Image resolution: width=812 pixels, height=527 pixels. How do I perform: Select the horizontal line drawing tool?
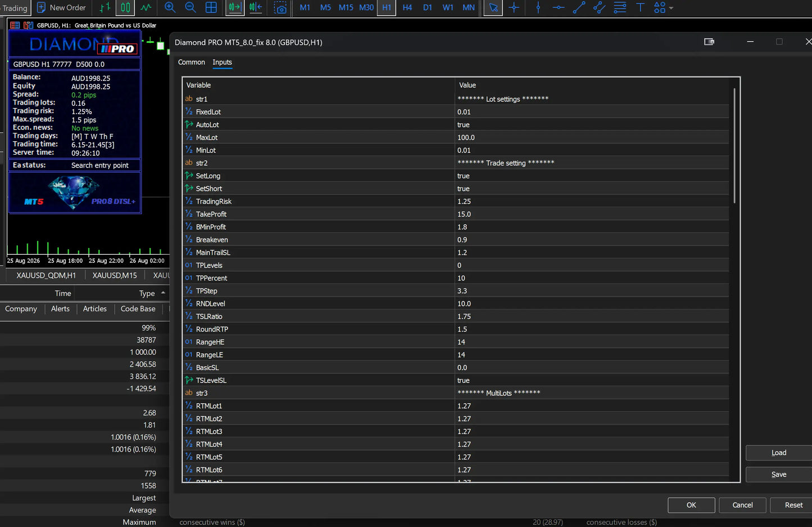coord(559,8)
